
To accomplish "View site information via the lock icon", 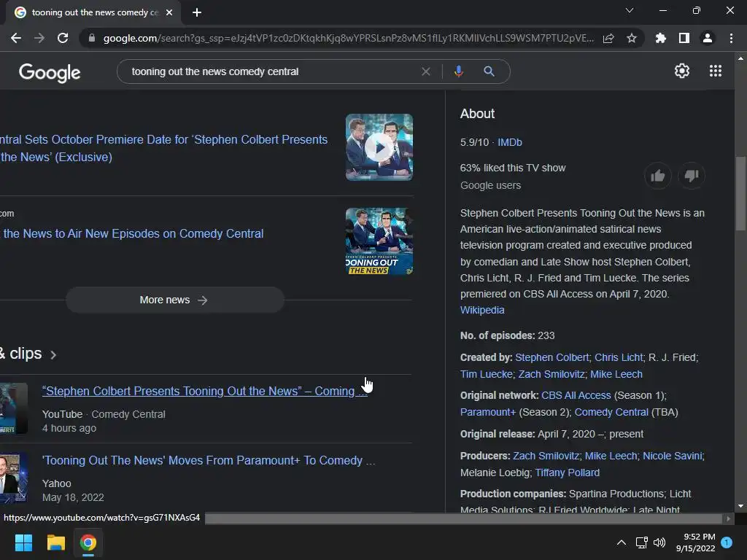I will (91, 38).
